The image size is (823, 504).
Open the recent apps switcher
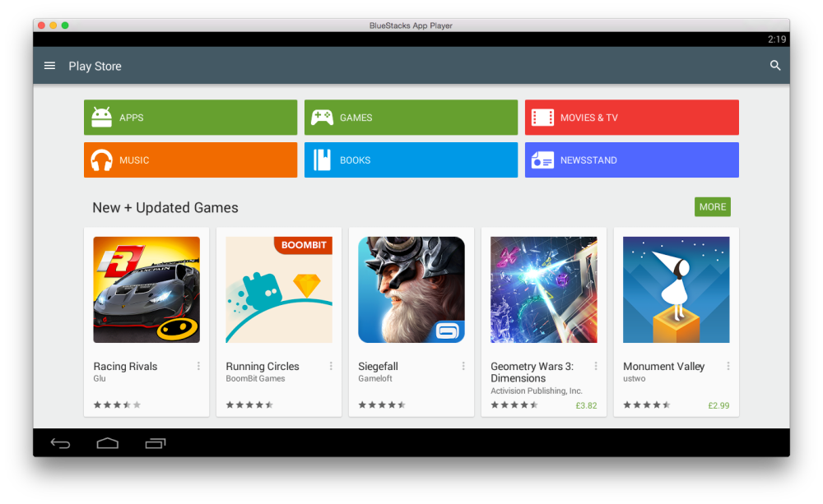(x=156, y=443)
